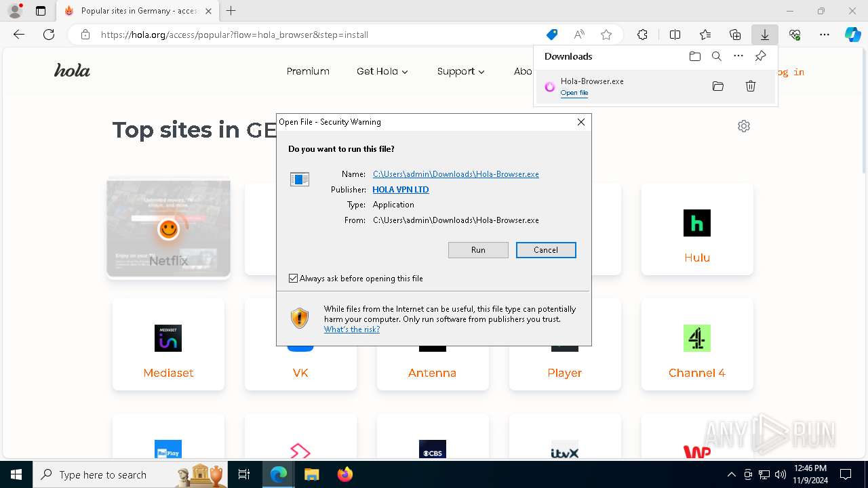Open the Netflix site card
868x488 pixels.
[168, 229]
